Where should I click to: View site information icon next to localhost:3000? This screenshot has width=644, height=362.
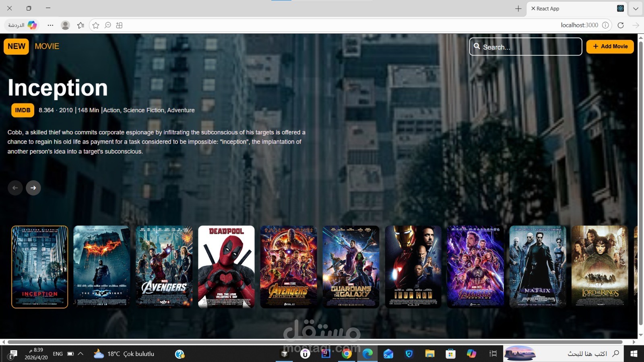tap(605, 25)
